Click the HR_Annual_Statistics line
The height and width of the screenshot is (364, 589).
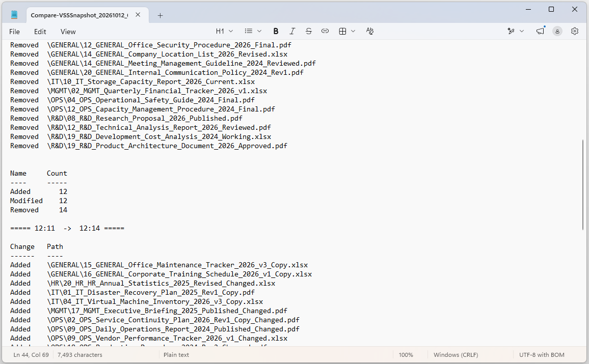143,284
